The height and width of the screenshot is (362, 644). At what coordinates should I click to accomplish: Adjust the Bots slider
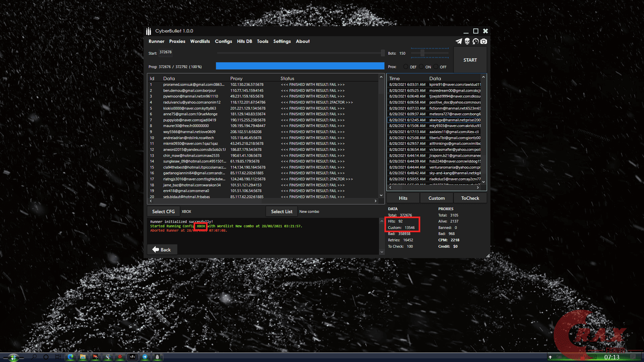(422, 53)
